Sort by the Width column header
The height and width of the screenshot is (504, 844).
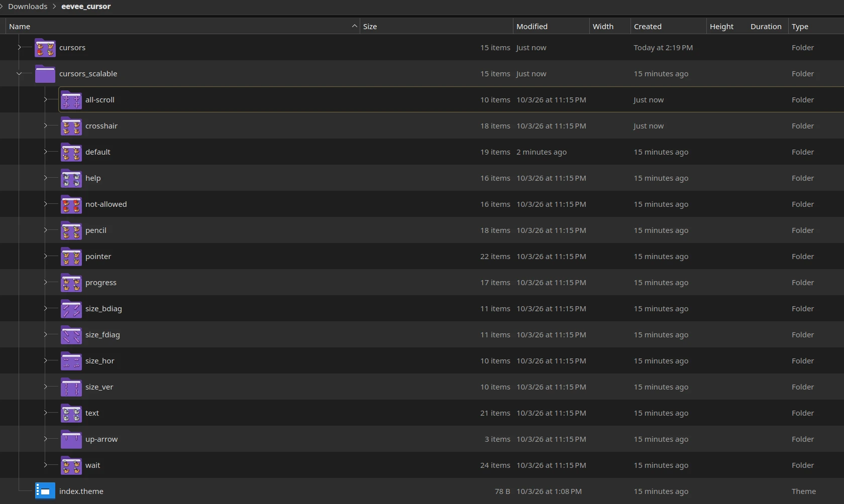click(610, 26)
